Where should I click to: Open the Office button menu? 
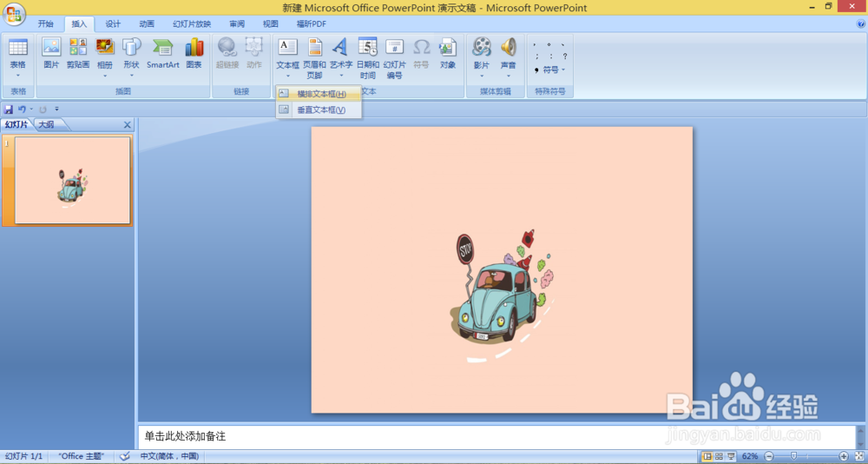(13, 15)
